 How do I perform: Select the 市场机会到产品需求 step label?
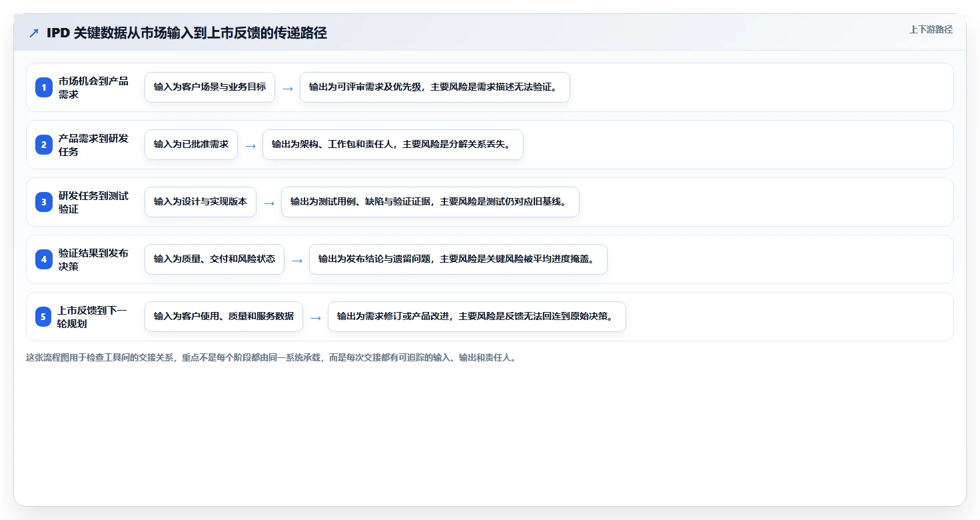(x=93, y=87)
